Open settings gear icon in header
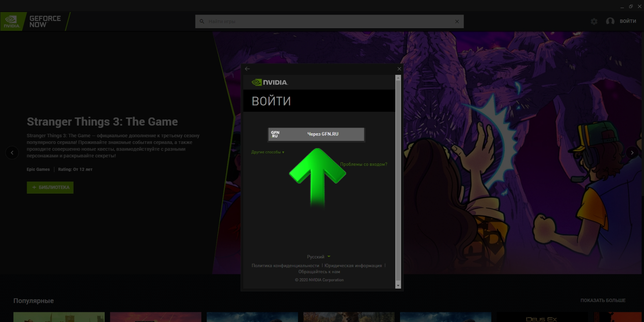Screen dimensions: 644x322 594,21
